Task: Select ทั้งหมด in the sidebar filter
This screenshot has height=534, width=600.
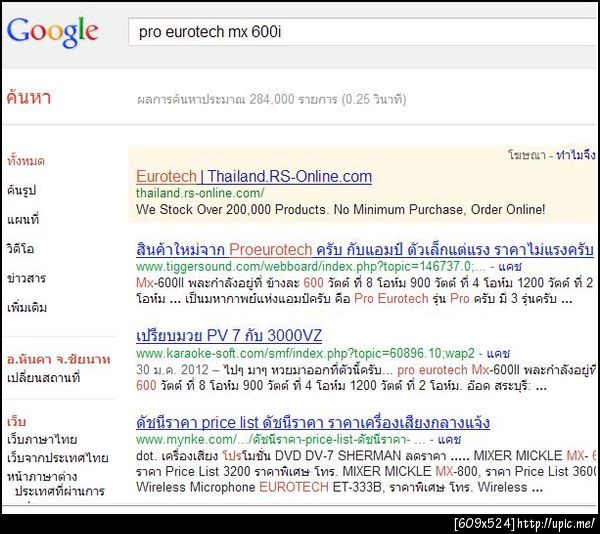Action: tap(26, 161)
